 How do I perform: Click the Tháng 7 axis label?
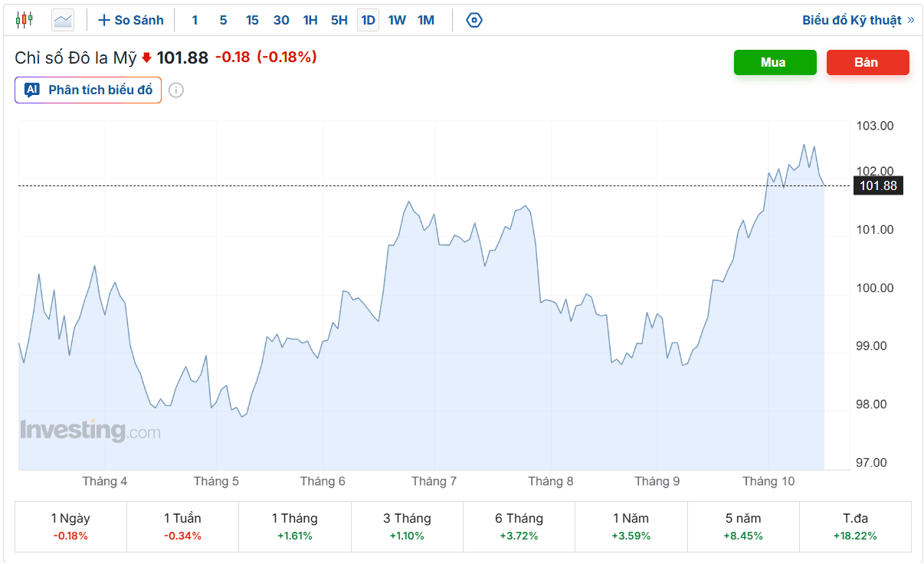pyautogui.click(x=434, y=481)
